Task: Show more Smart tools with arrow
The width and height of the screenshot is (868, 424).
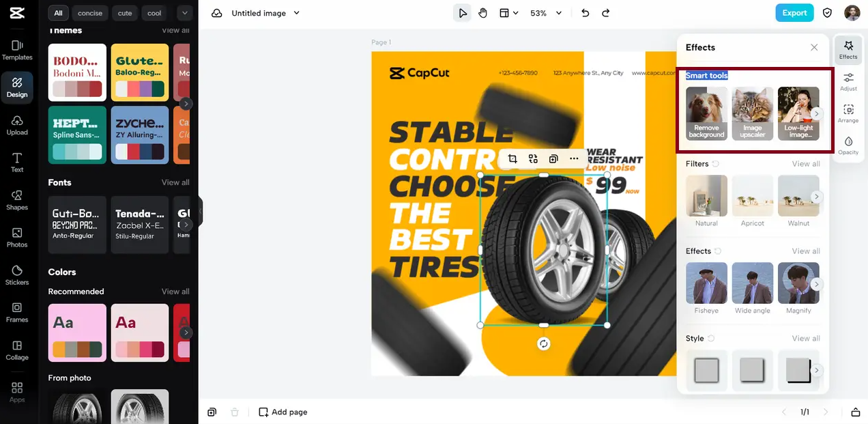Action: click(817, 113)
